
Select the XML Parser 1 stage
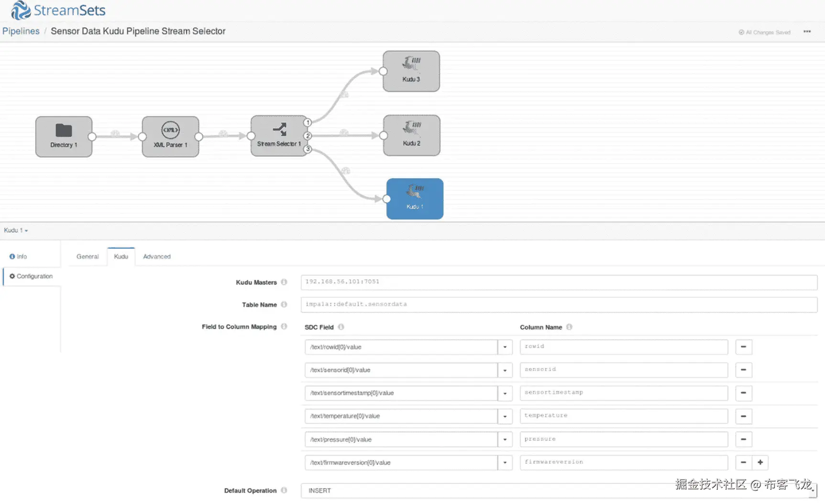pyautogui.click(x=170, y=136)
